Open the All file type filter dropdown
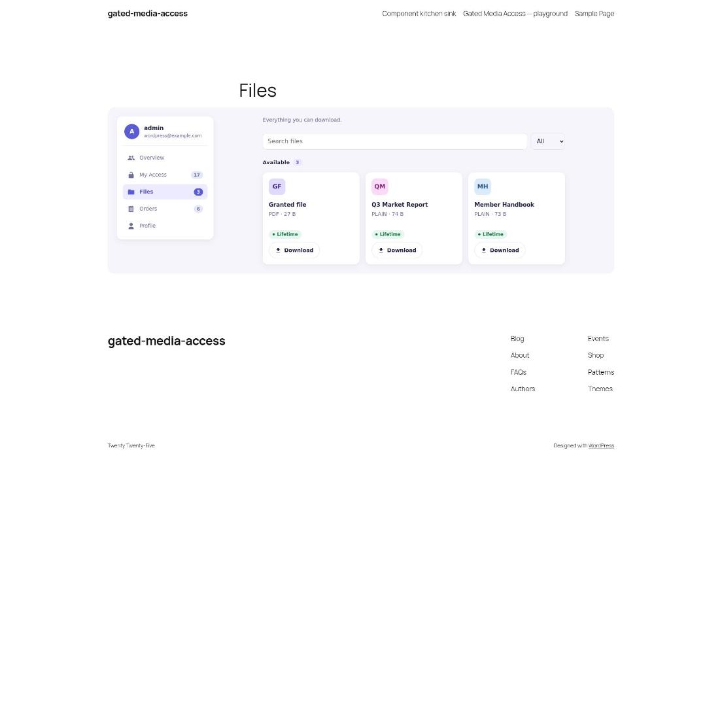Viewport: 722px width, 728px height. (x=548, y=141)
